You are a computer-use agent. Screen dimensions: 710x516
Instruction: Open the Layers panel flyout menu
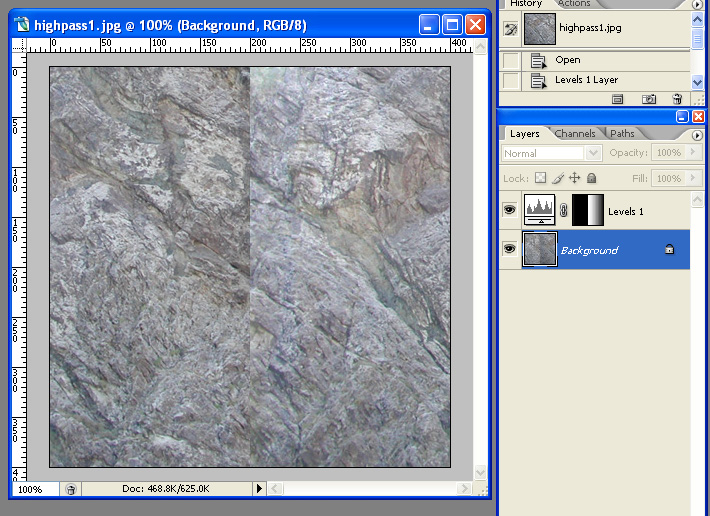[696, 134]
